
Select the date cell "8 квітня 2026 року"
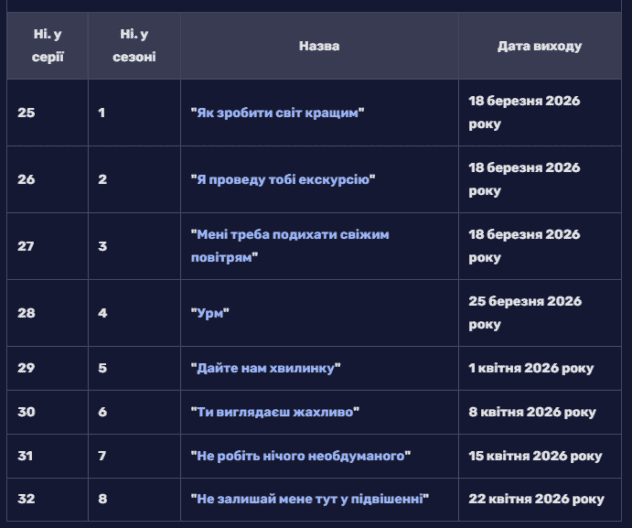click(x=532, y=412)
